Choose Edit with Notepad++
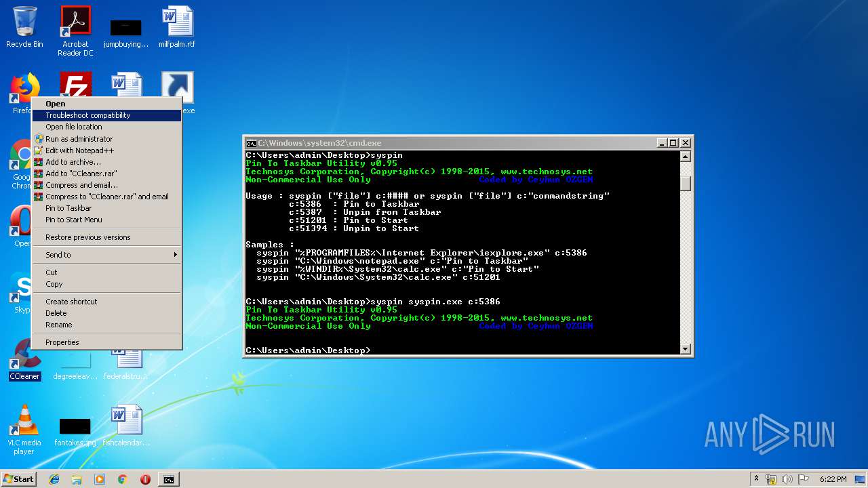Viewport: 868px width, 488px height. coord(107,150)
